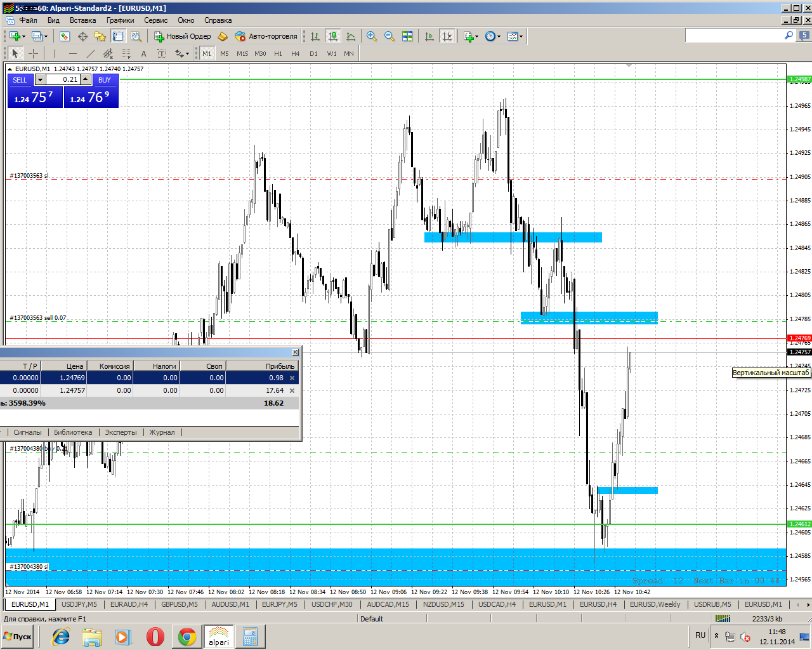Select the equidistant channel tool
812x650 pixels.
pos(108,53)
